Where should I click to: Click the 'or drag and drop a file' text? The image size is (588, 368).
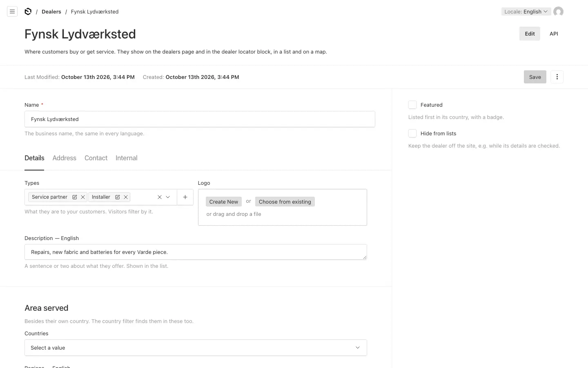point(234,214)
